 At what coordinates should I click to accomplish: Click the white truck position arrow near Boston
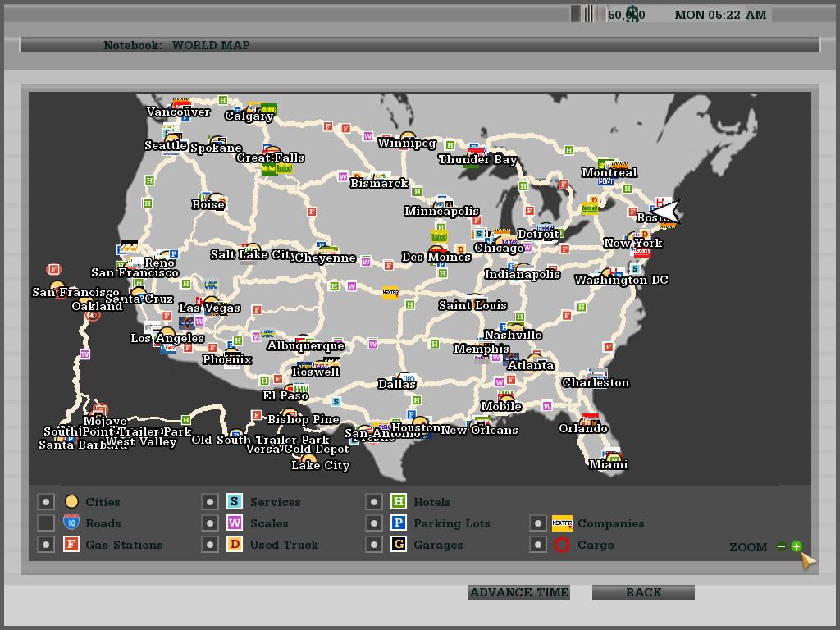(x=666, y=212)
